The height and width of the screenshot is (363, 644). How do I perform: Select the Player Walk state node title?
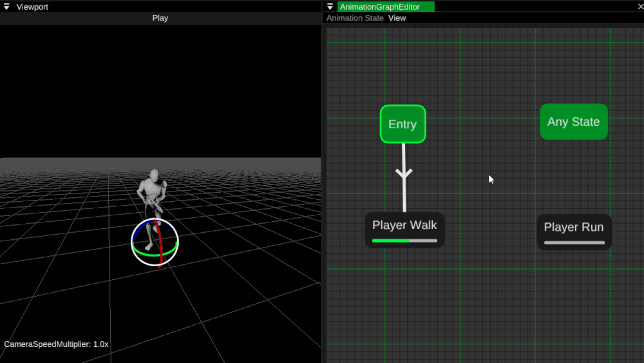pyautogui.click(x=404, y=225)
